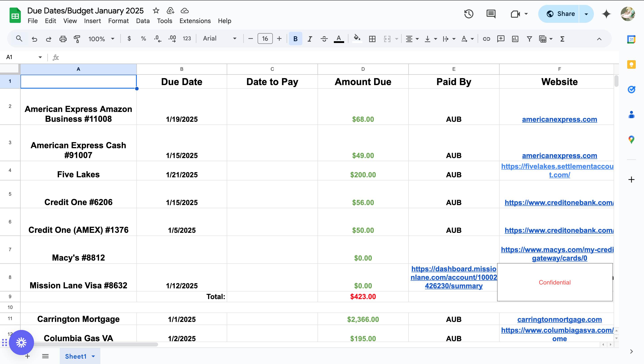Image resolution: width=644 pixels, height=364 pixels.
Task: Click the insert chart icon
Action: coord(515,39)
